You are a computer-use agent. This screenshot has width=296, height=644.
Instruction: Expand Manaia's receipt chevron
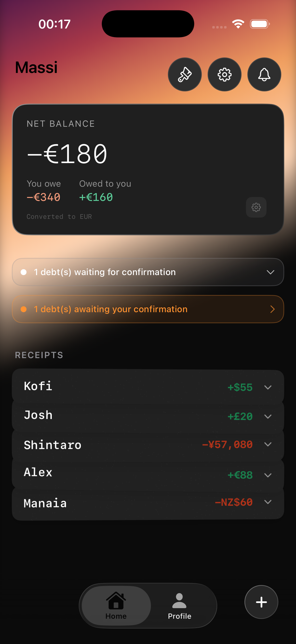point(268,502)
